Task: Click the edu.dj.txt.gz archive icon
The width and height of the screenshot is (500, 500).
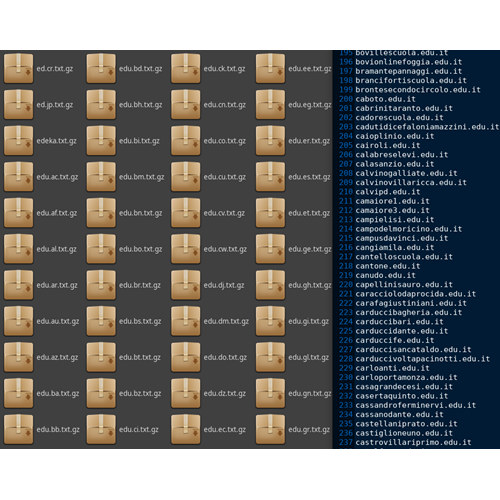Action: (186, 285)
